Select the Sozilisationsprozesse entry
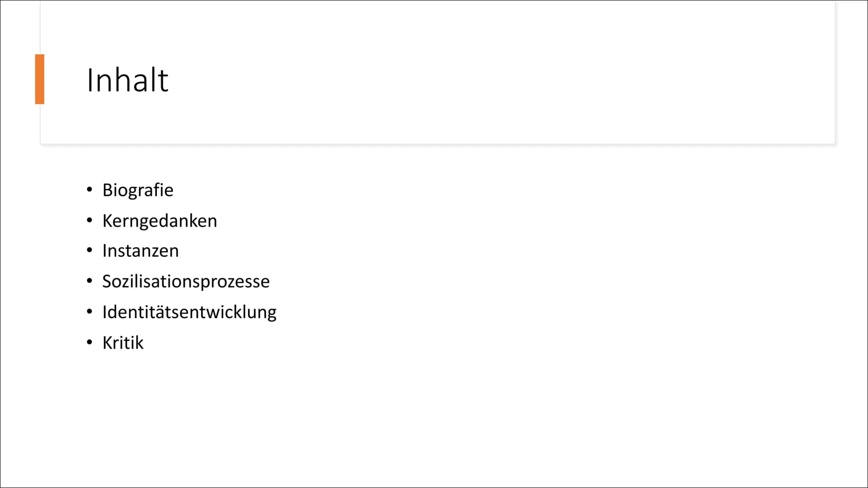Image resolution: width=868 pixels, height=488 pixels. click(186, 282)
